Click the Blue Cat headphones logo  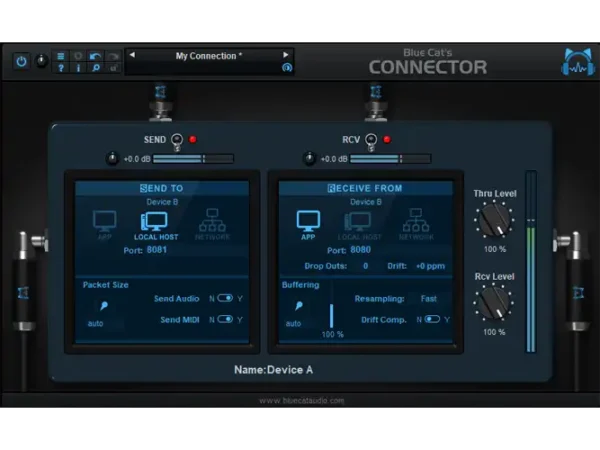pyautogui.click(x=578, y=61)
